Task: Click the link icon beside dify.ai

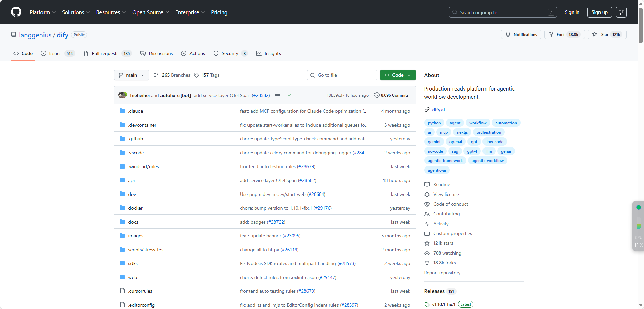Action: tap(427, 110)
